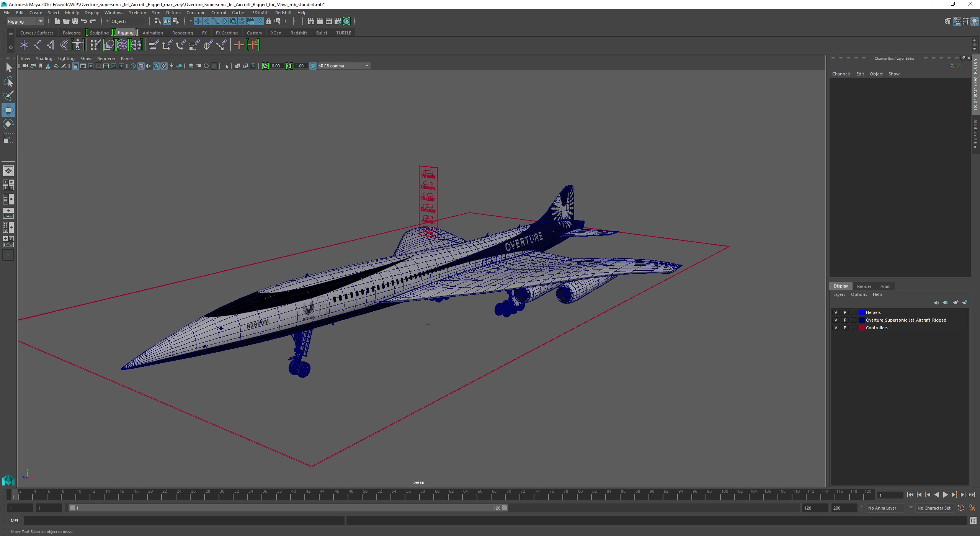Click the Parent Constraint link icon
980x536 pixels.
coord(154,45)
